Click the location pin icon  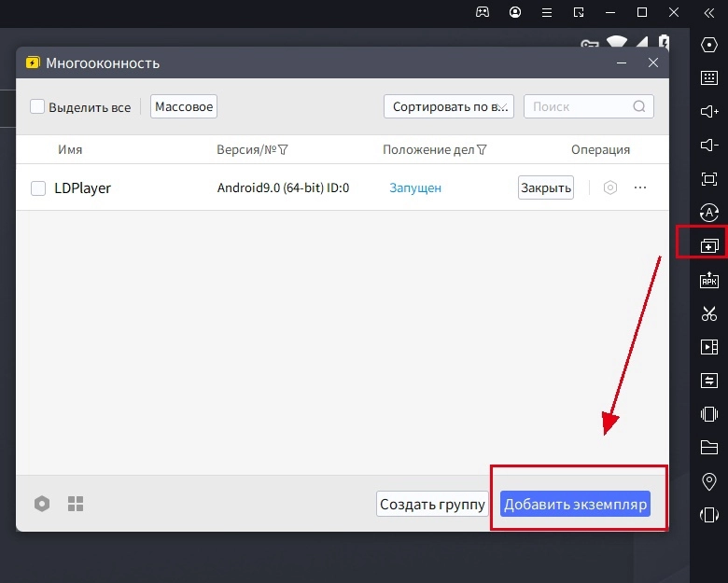[708, 481]
